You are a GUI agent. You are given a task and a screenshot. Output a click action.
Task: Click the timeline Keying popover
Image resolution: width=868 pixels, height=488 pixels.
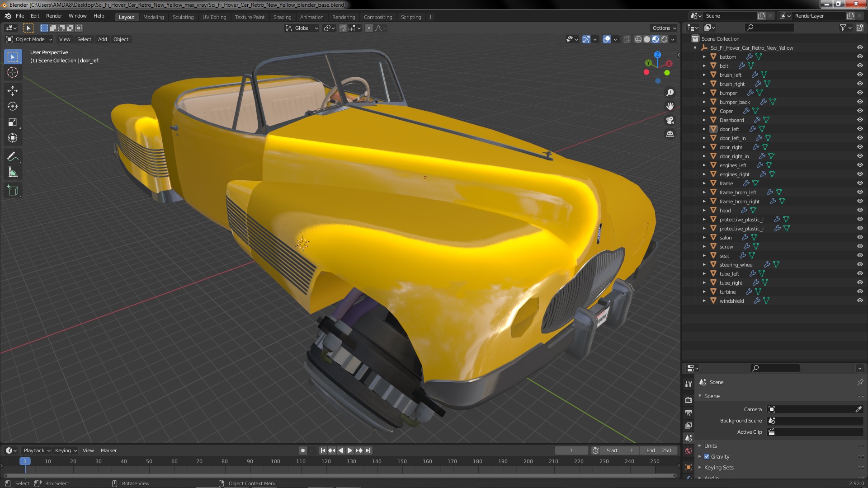pyautogui.click(x=66, y=450)
